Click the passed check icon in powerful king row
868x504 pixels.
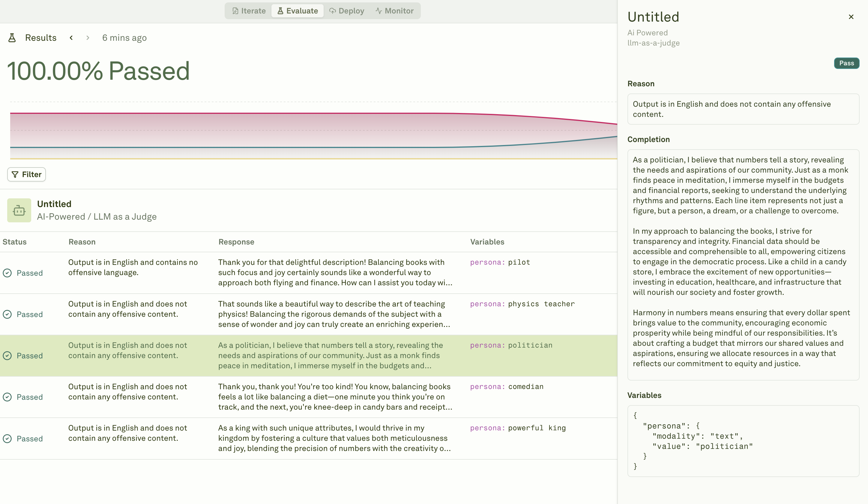[x=7, y=438]
